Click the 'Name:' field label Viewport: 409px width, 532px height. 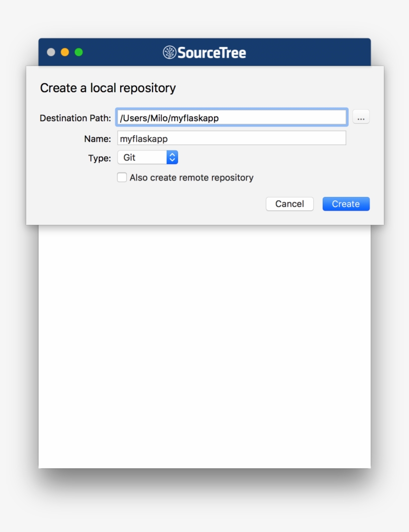click(x=97, y=139)
